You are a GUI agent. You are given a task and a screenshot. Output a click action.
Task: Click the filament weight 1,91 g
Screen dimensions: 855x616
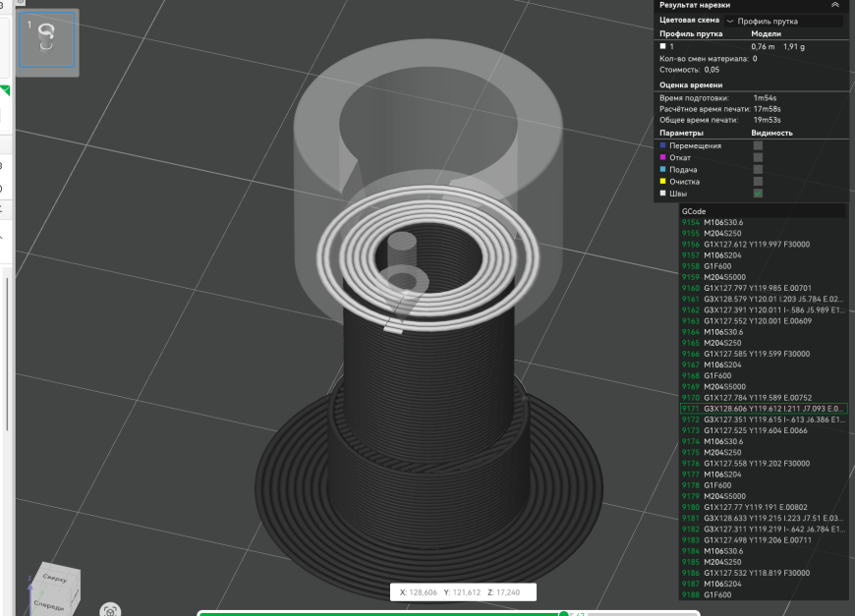(x=794, y=47)
